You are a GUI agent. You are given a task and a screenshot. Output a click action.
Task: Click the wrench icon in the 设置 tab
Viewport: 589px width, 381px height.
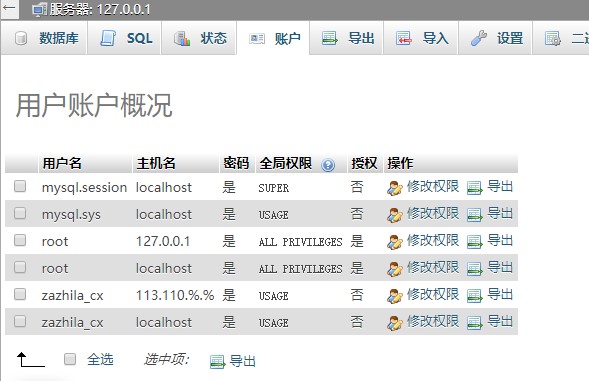tap(479, 38)
